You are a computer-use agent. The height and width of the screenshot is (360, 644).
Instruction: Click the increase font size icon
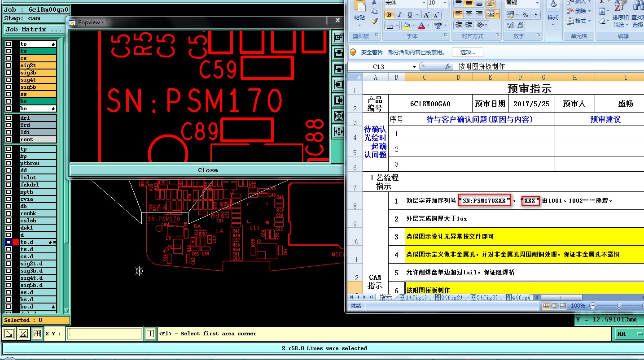point(426,15)
